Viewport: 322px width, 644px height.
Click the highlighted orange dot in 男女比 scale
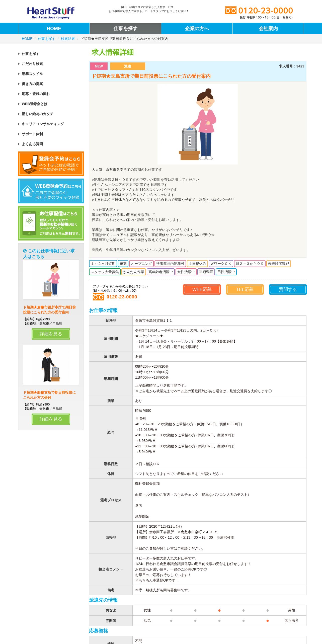[x=219, y=610]
